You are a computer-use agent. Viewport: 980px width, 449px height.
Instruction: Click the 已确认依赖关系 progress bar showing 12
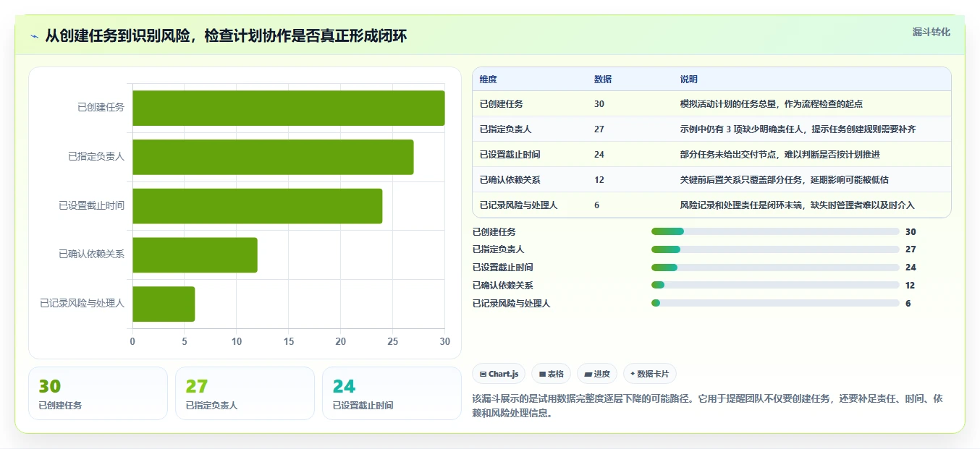(775, 286)
